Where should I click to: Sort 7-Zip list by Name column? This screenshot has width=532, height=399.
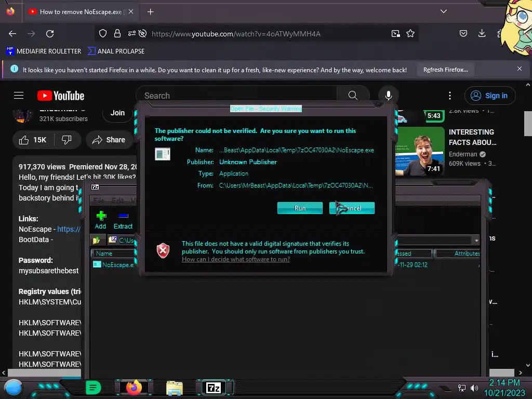tap(114, 254)
